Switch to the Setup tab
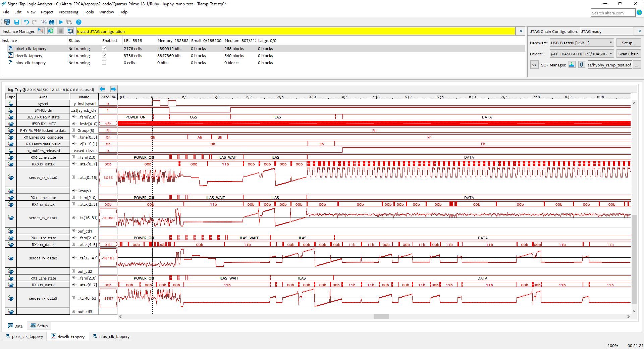Viewport: 644px width, 349px height. click(39, 326)
